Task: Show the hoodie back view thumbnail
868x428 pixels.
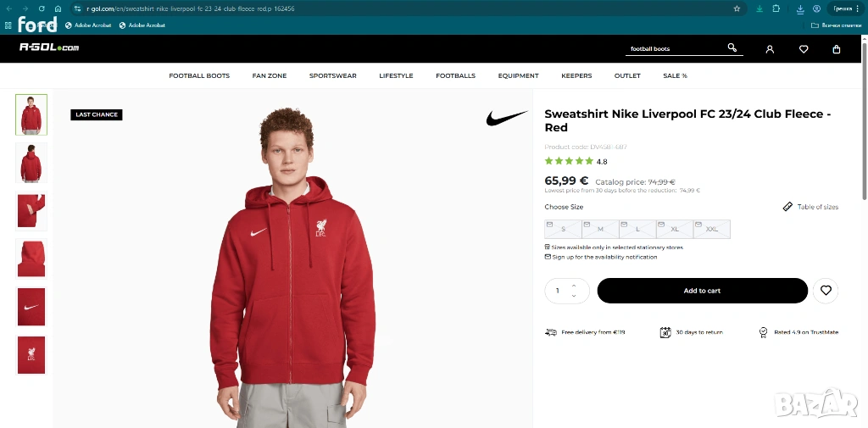Action: click(31, 163)
